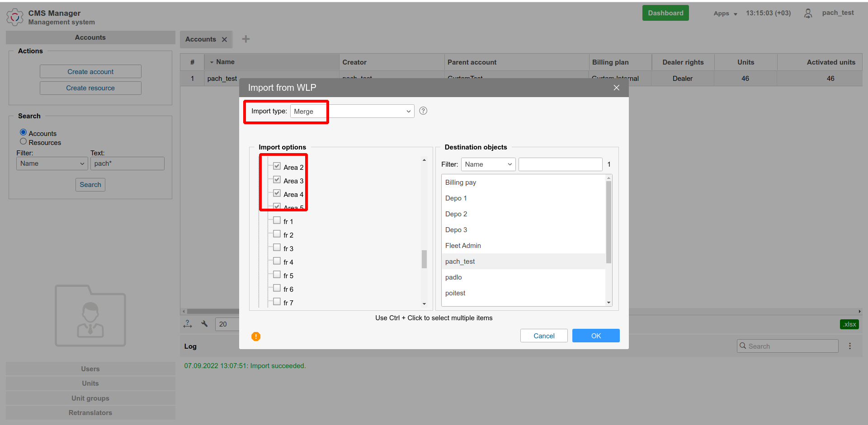
Task: Close the Accounts tab
Action: coord(225,40)
